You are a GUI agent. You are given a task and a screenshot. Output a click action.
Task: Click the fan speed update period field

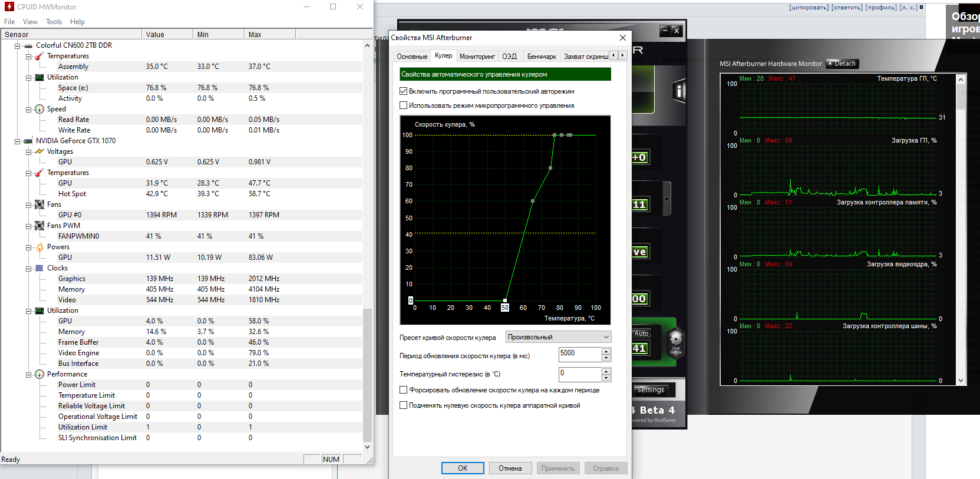pyautogui.click(x=580, y=354)
